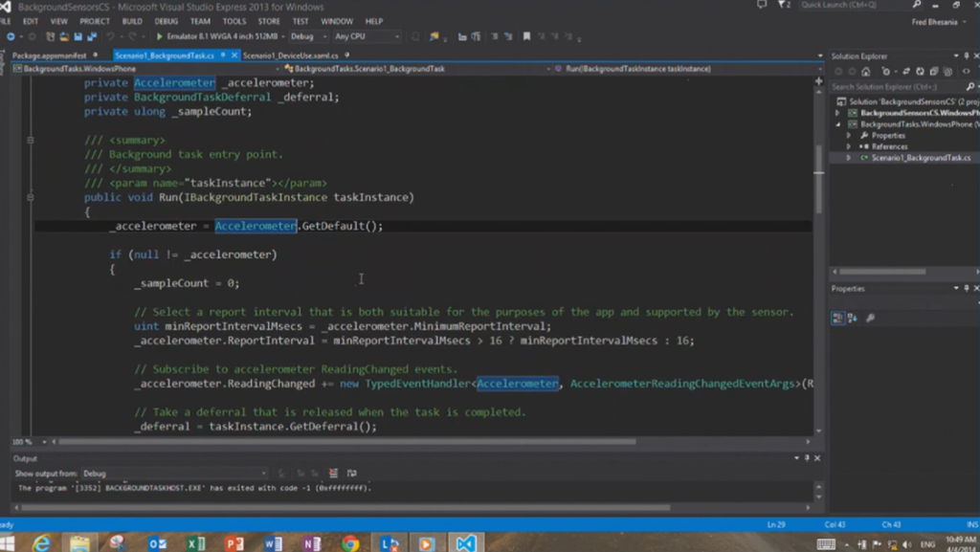This screenshot has height=552, width=980.
Task: Switch to the Scenario1_DeviceUse.xaml.cs tab
Action: coord(290,55)
